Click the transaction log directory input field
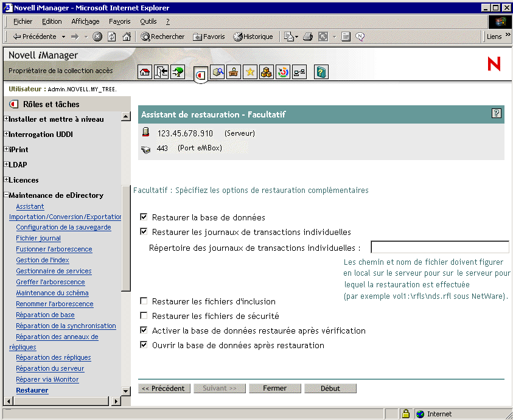This screenshot has height=420, width=513. point(439,247)
